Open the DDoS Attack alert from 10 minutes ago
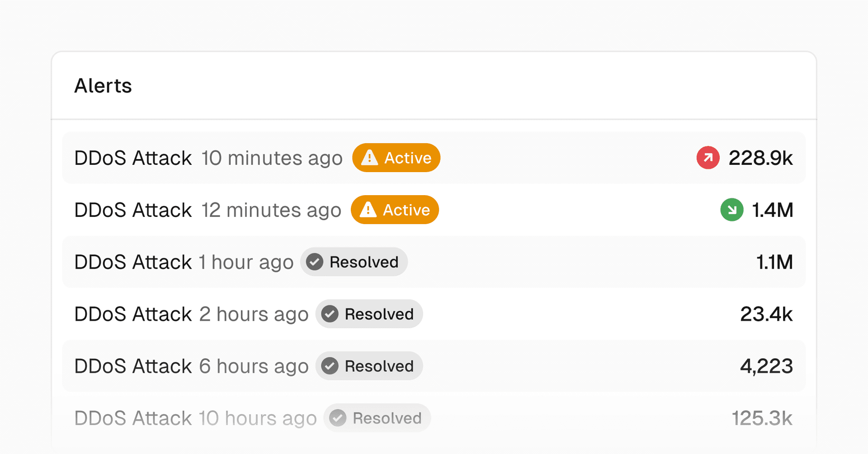Image resolution: width=868 pixels, height=454 pixels. 133,158
